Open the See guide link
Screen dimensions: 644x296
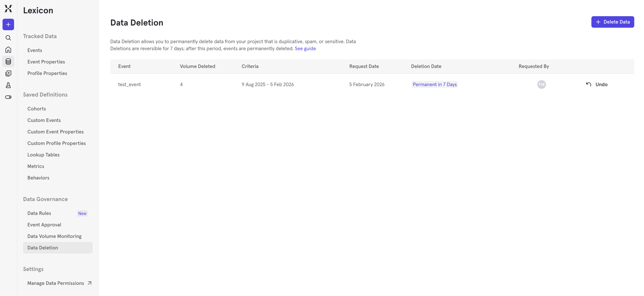tap(305, 48)
